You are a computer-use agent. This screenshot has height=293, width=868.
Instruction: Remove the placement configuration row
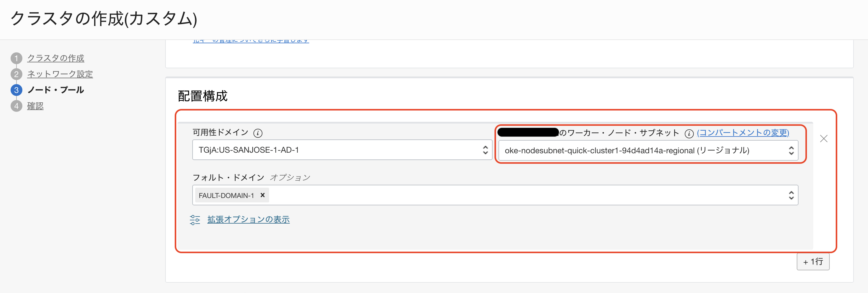coord(824,139)
